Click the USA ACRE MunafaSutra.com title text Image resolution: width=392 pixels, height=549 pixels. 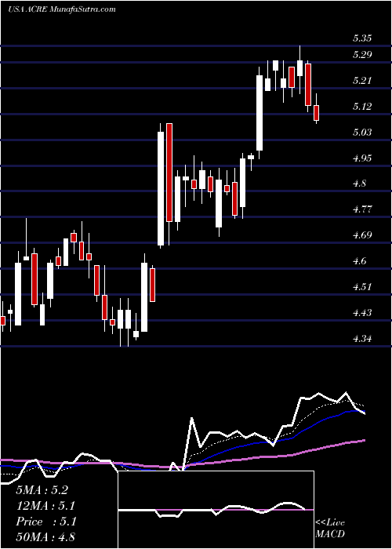[x=62, y=9]
